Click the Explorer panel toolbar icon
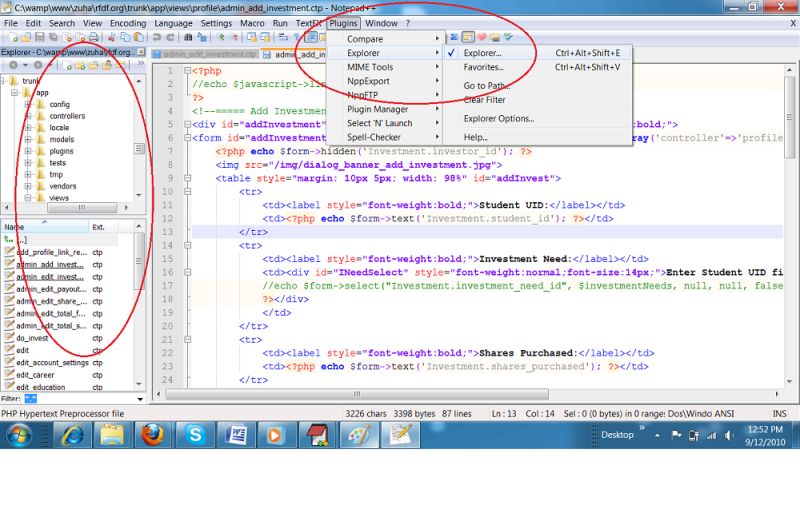This screenshot has width=800, height=505. (x=468, y=37)
